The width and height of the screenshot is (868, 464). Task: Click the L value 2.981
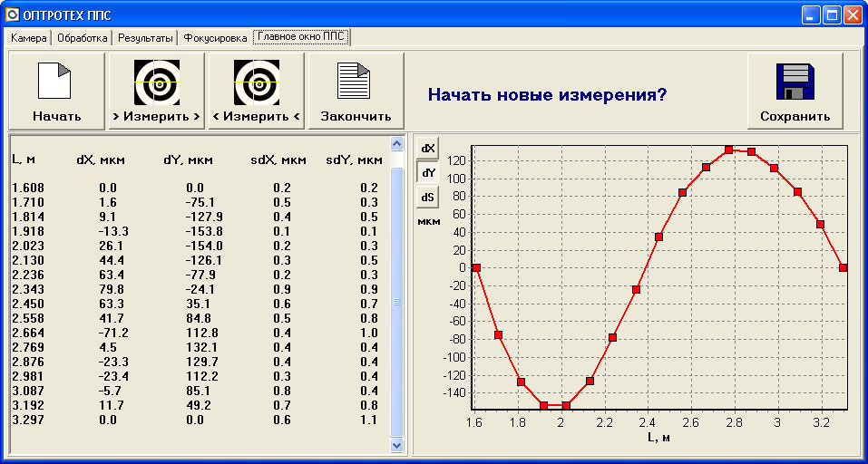click(28, 376)
